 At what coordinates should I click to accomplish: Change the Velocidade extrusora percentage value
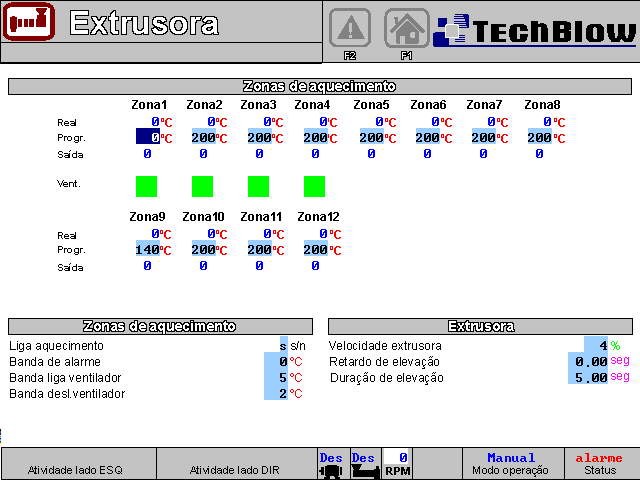tap(596, 345)
